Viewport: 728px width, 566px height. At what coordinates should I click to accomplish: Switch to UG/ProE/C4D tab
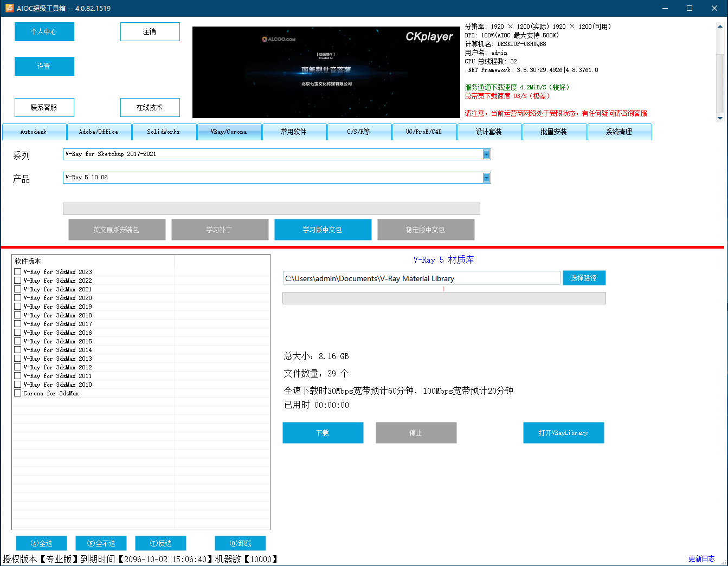click(x=424, y=132)
